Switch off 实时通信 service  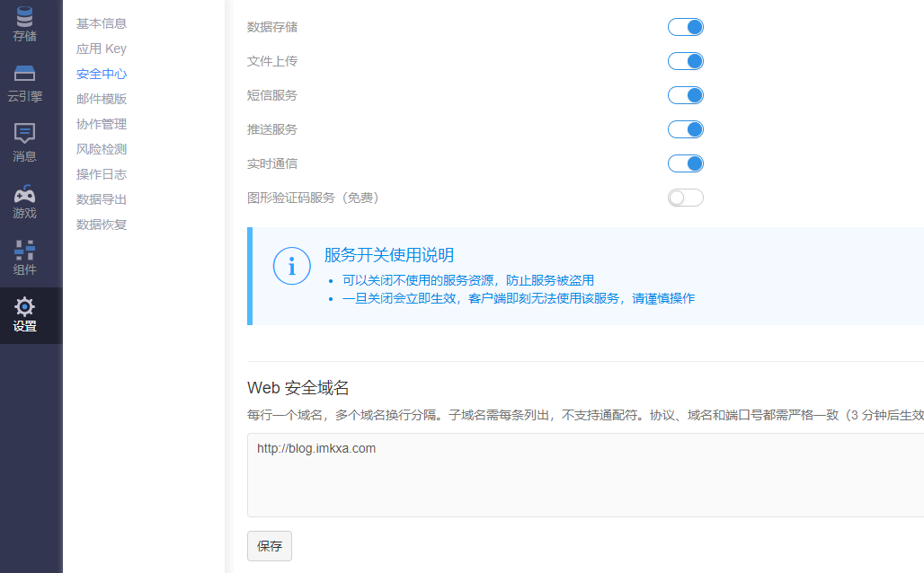click(685, 163)
